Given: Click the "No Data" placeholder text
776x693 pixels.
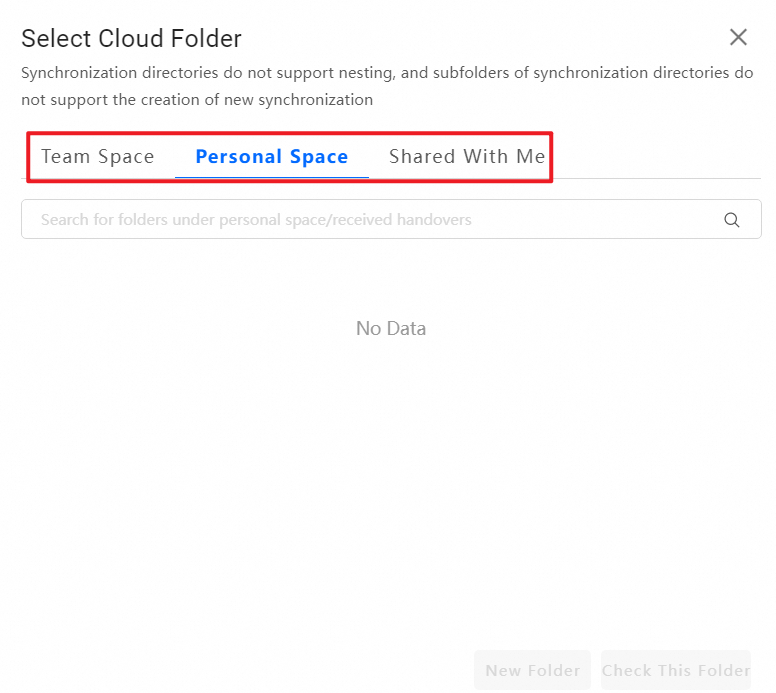Looking at the screenshot, I should tap(391, 328).
